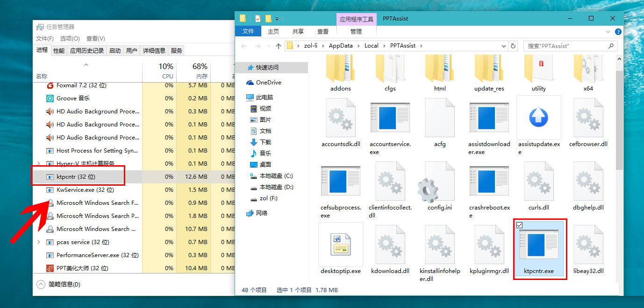Open OneDrive in the navigation pane
The image size is (644, 308).
(268, 83)
